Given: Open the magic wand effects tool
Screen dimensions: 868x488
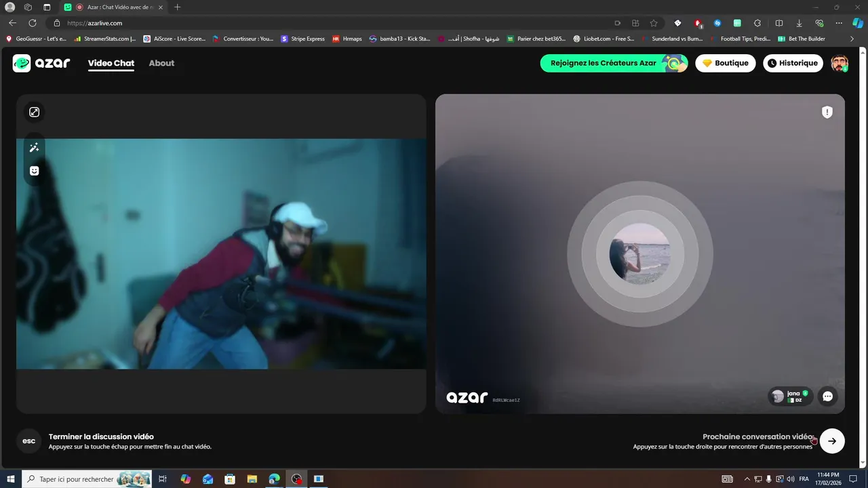Looking at the screenshot, I should [x=35, y=148].
